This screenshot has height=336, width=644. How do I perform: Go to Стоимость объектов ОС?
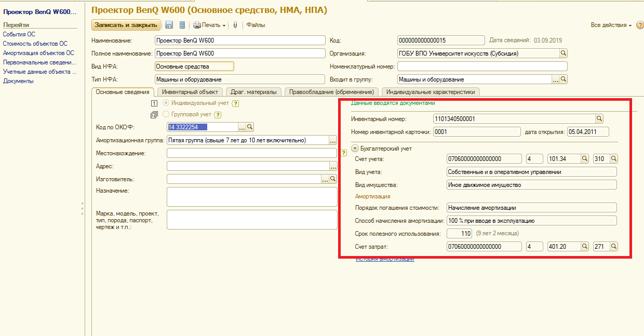point(35,44)
